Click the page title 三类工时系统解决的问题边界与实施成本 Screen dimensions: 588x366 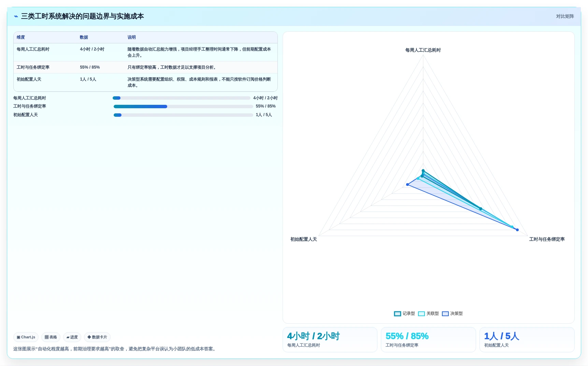[x=82, y=16]
